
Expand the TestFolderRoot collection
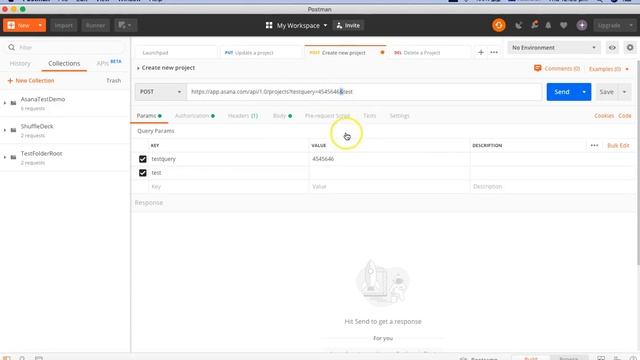coord(5,157)
